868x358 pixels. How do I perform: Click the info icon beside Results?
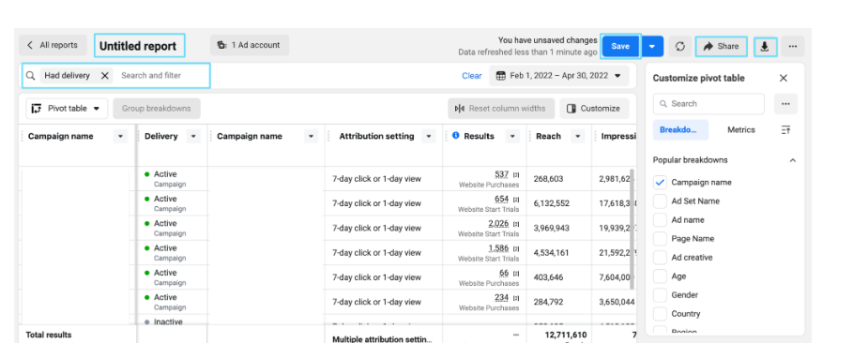[x=456, y=136]
